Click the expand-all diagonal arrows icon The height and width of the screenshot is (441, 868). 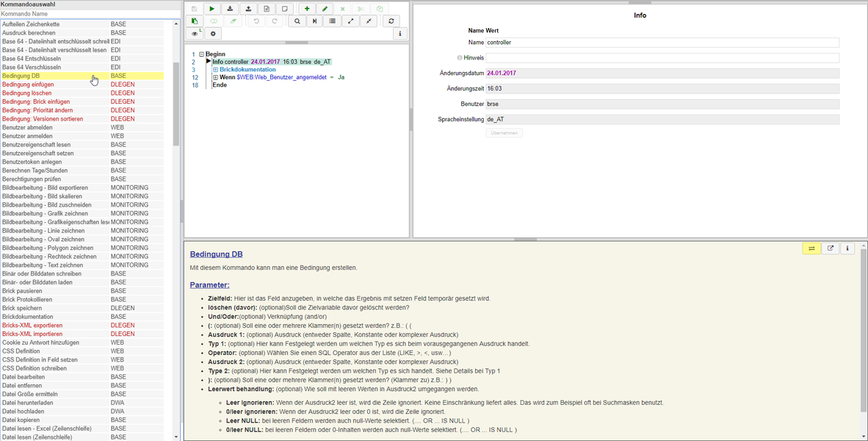click(x=350, y=21)
